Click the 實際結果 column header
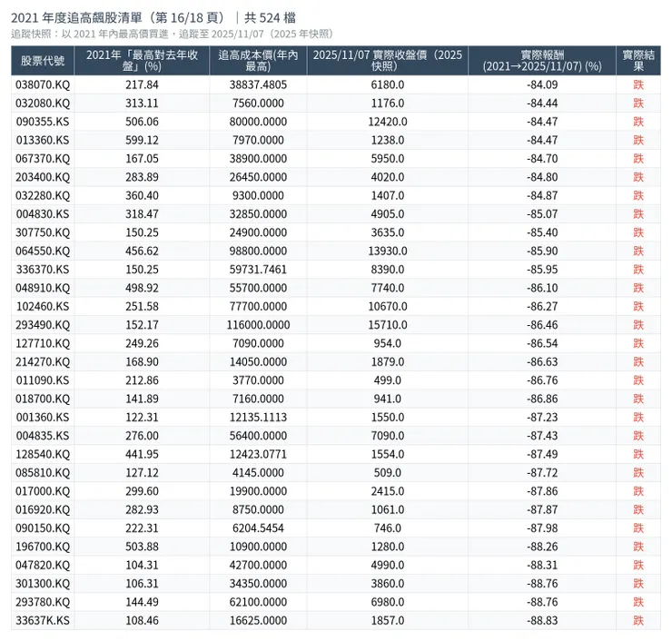Viewport: 672px width, 641px height. click(x=638, y=61)
